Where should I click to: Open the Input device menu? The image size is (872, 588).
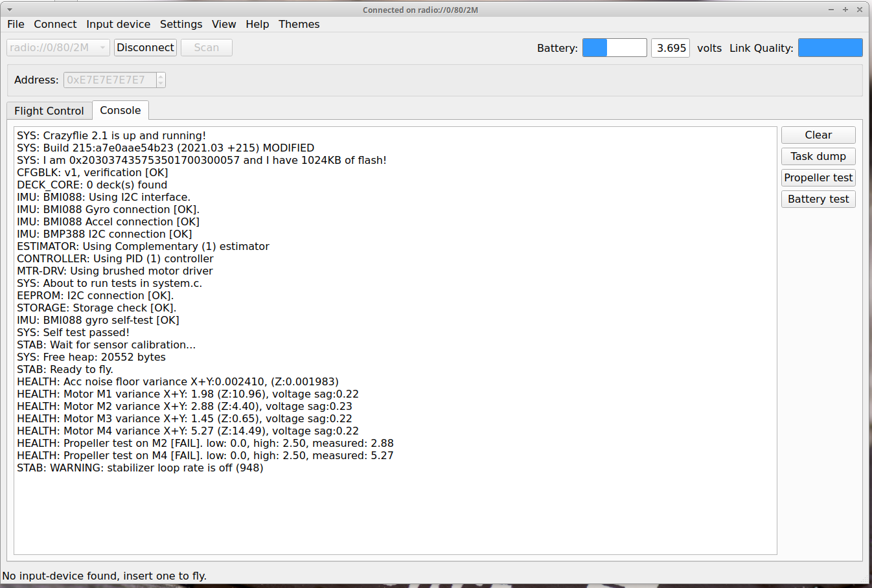point(118,24)
